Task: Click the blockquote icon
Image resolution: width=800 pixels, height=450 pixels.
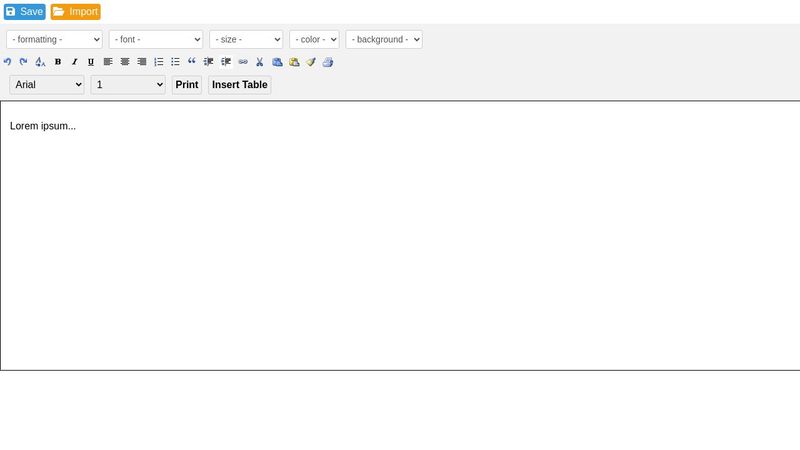Action: pos(192,62)
